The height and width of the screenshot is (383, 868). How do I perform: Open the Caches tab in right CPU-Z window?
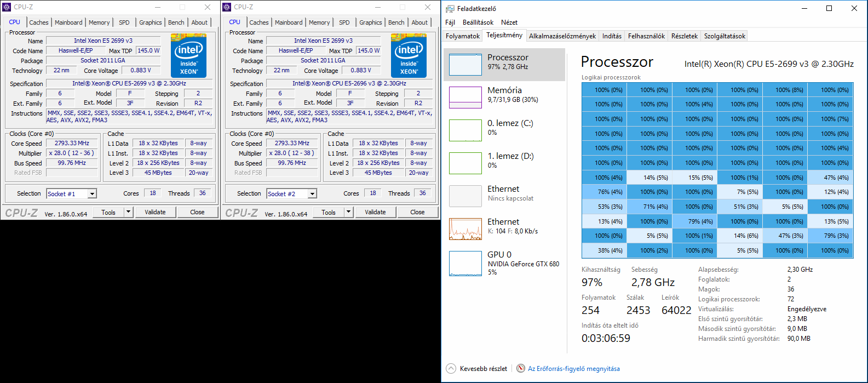259,22
